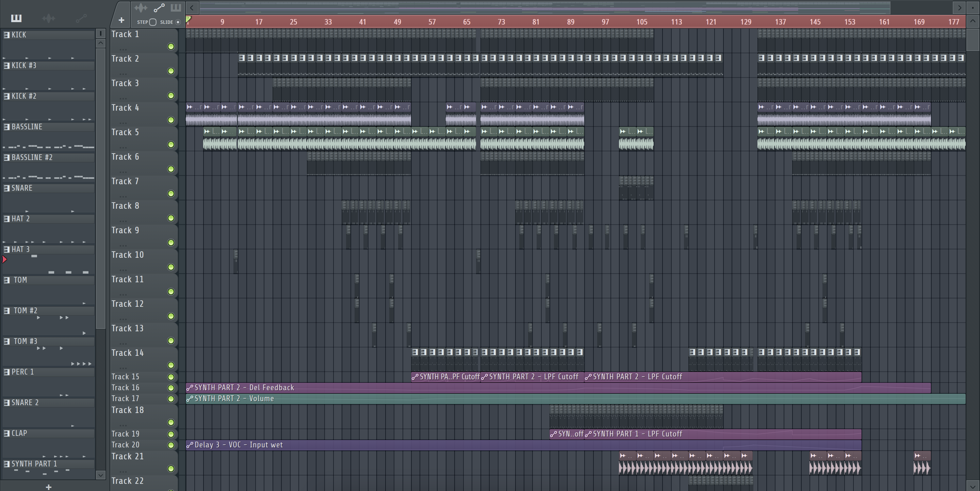Click the add track plus button
980x491 pixels.
coord(121,20)
